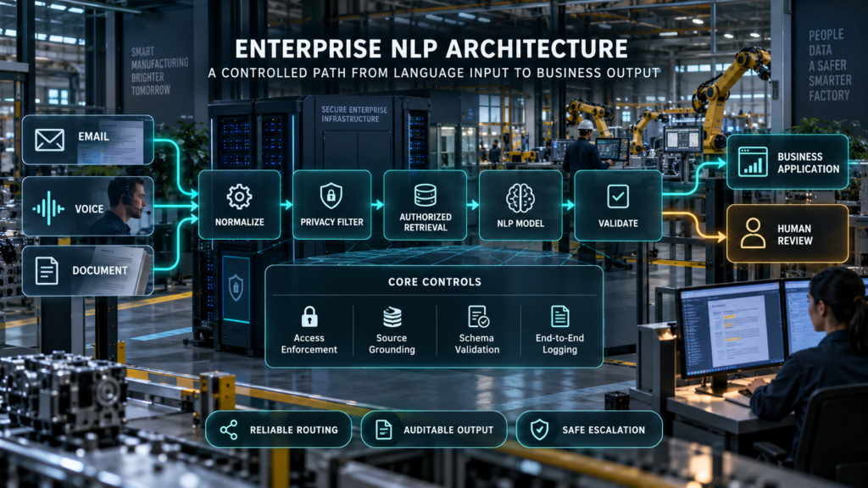
Task: Click the Access Enforcement label
Action: tap(309, 344)
